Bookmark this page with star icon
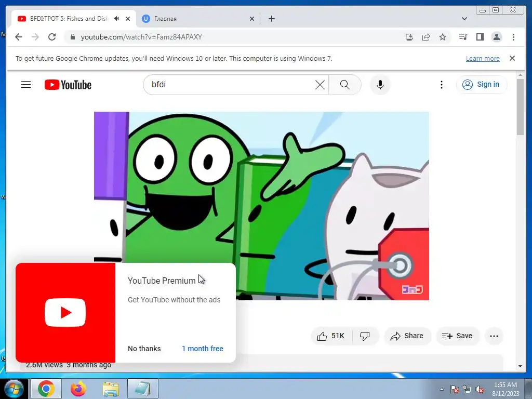The height and width of the screenshot is (399, 532). click(x=443, y=37)
